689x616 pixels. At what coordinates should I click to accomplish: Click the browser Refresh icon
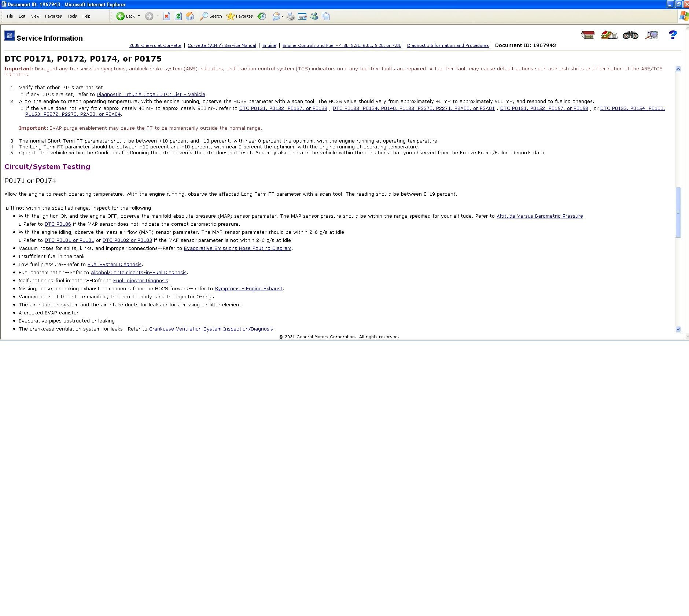178,16
